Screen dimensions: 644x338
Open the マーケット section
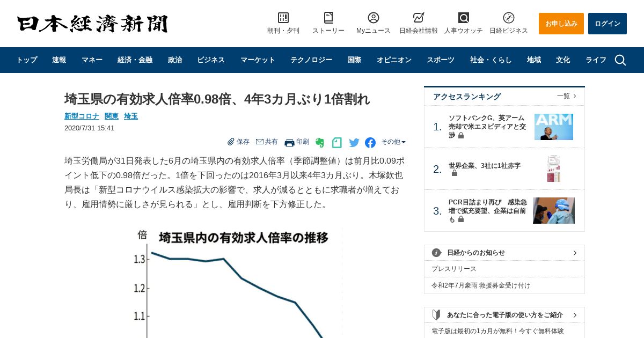258,60
